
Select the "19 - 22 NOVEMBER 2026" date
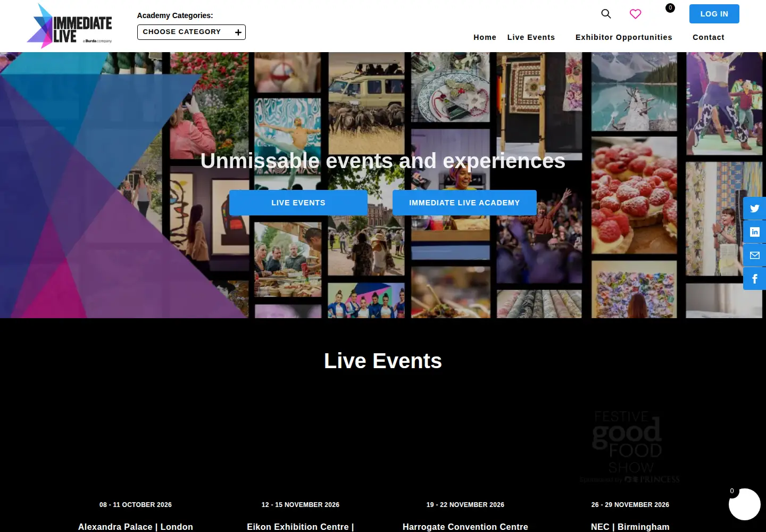465,505
